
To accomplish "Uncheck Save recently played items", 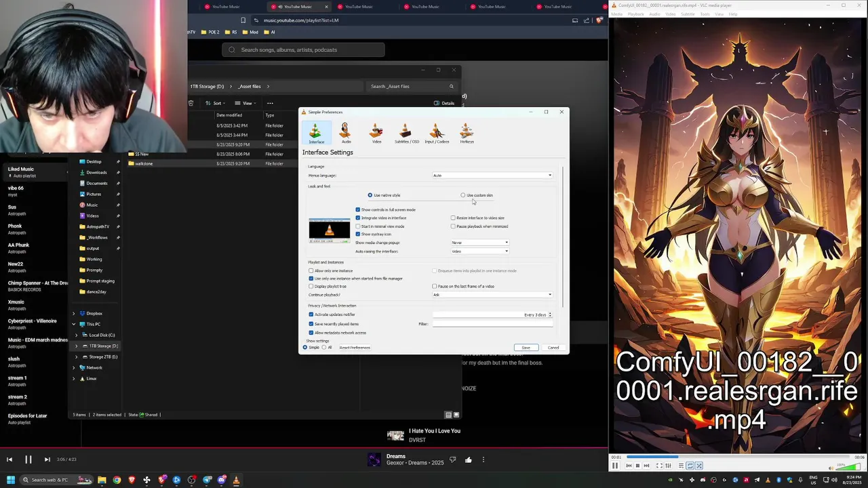I will 311,324.
